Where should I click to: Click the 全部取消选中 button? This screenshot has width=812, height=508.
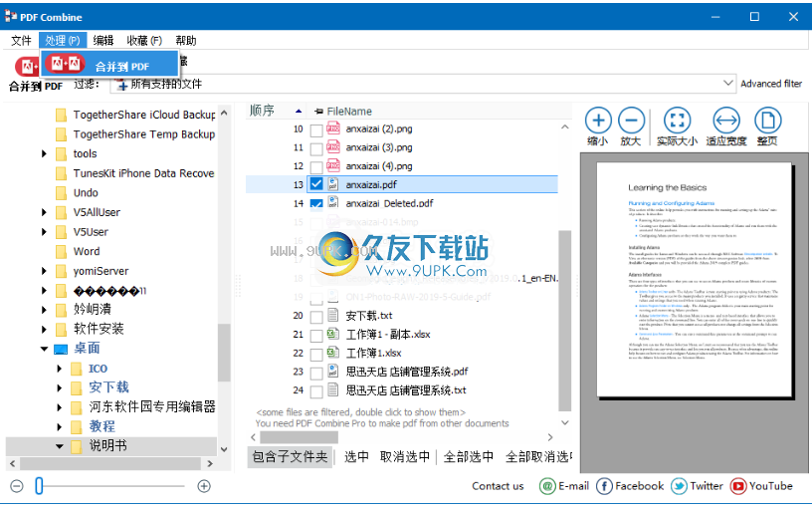(x=538, y=456)
